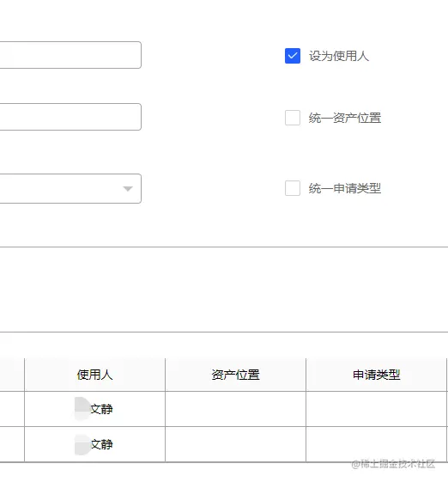Click the 设为使用人 label text

point(339,56)
